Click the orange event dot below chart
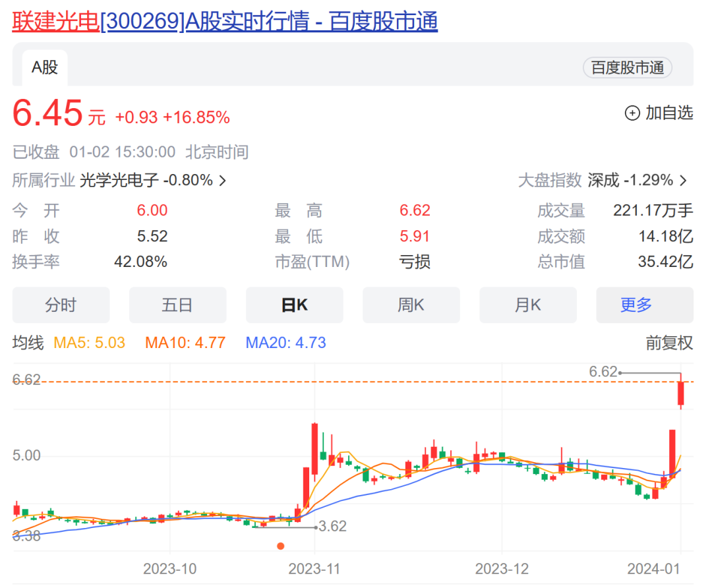 [x=281, y=546]
